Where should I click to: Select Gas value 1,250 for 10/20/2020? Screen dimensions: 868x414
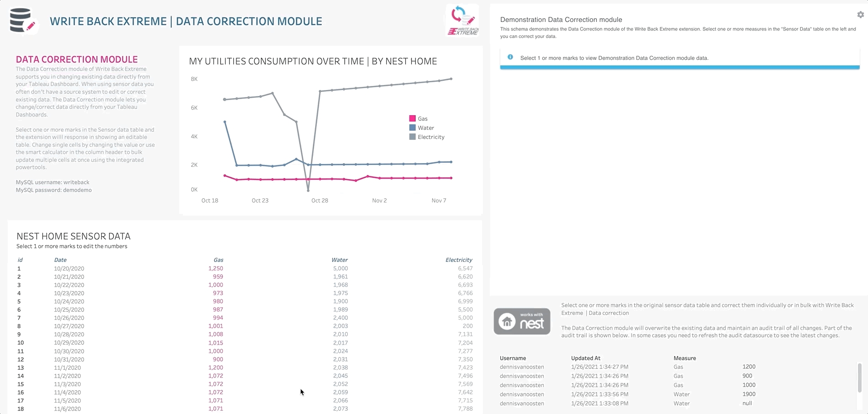click(215, 269)
